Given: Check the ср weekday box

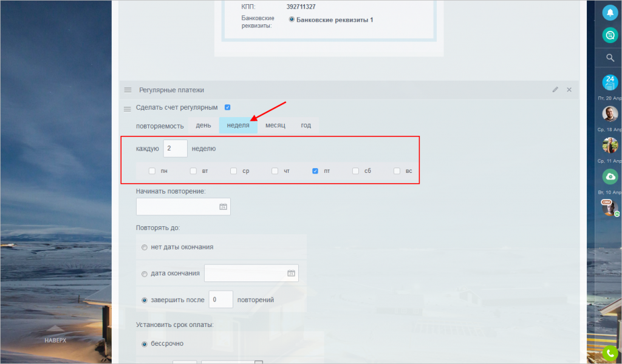Looking at the screenshot, I should tap(234, 171).
